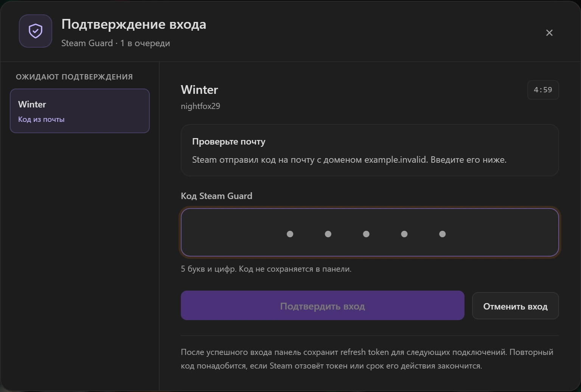Click the refresh token explanation text
This screenshot has height=392, width=581.
click(x=367, y=359)
